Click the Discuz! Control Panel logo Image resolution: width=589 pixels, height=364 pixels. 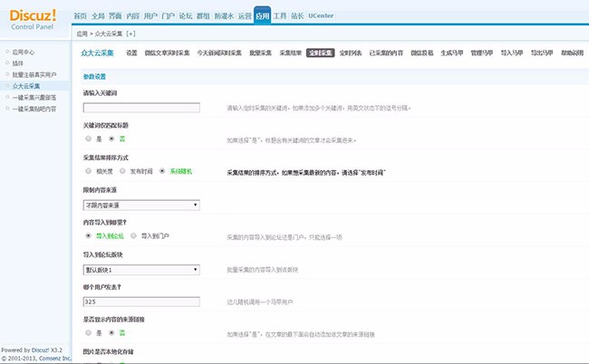[33, 20]
